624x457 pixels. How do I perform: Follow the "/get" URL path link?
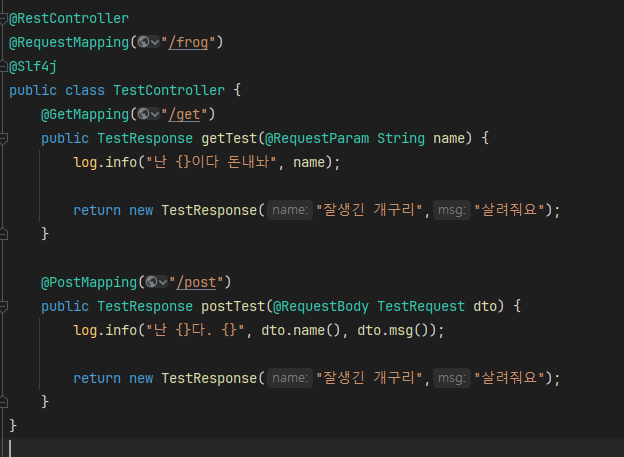(x=184, y=114)
